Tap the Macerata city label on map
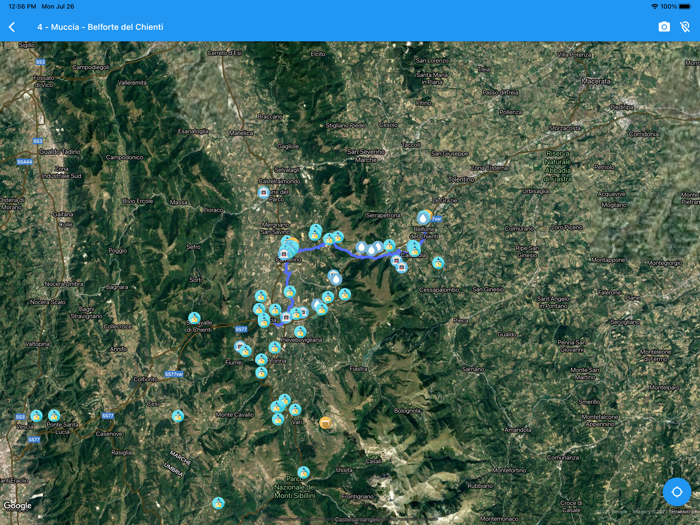 coord(596,81)
